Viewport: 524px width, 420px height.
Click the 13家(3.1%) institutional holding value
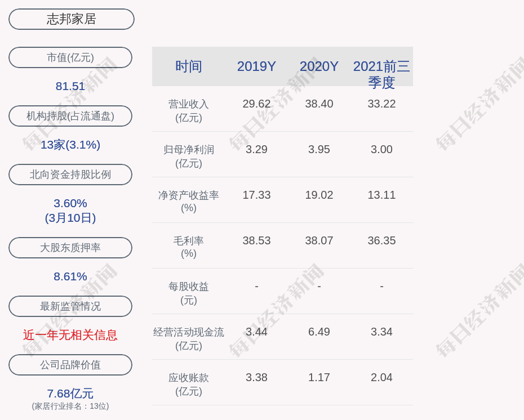tap(70, 145)
